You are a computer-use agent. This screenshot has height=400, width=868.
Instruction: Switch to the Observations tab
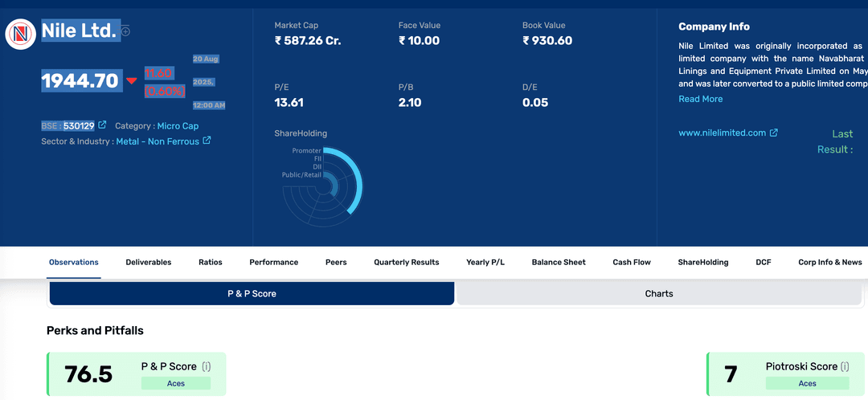74,262
